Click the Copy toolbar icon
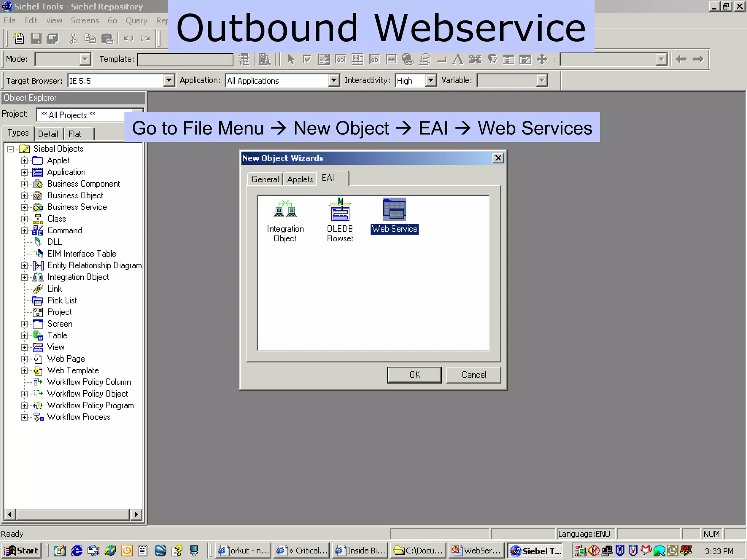747x560 pixels. point(90,38)
